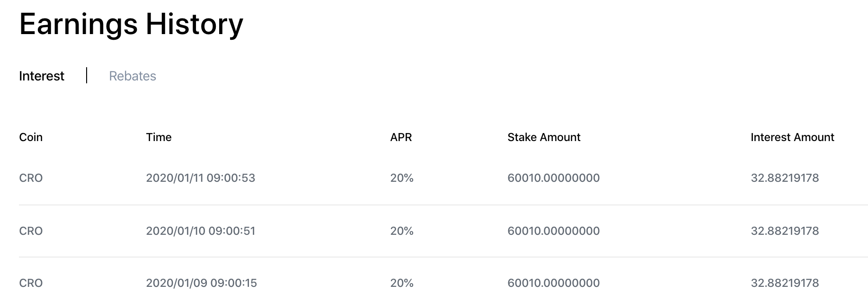Click the Stake Amount column header
This screenshot has height=302, width=868.
pyautogui.click(x=544, y=137)
